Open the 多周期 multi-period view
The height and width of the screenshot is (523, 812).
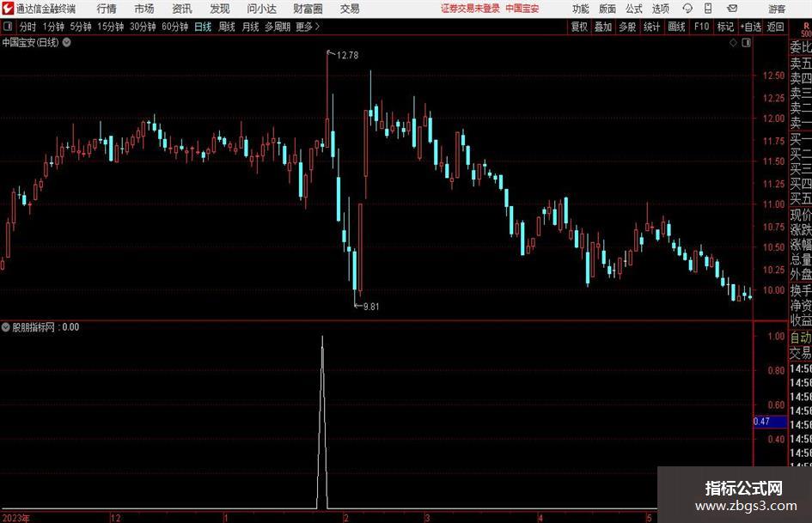click(x=278, y=27)
